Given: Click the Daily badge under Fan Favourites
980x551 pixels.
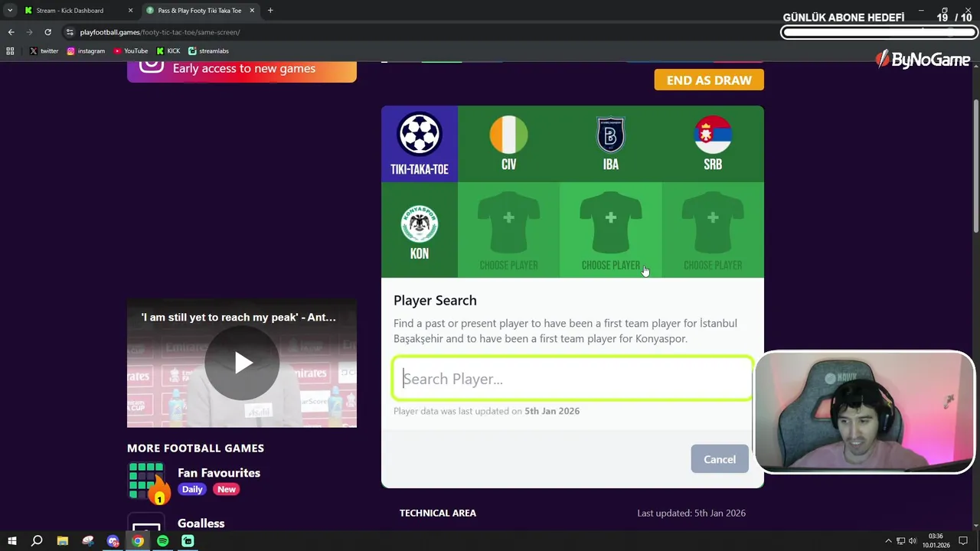Looking at the screenshot, I should click(192, 489).
